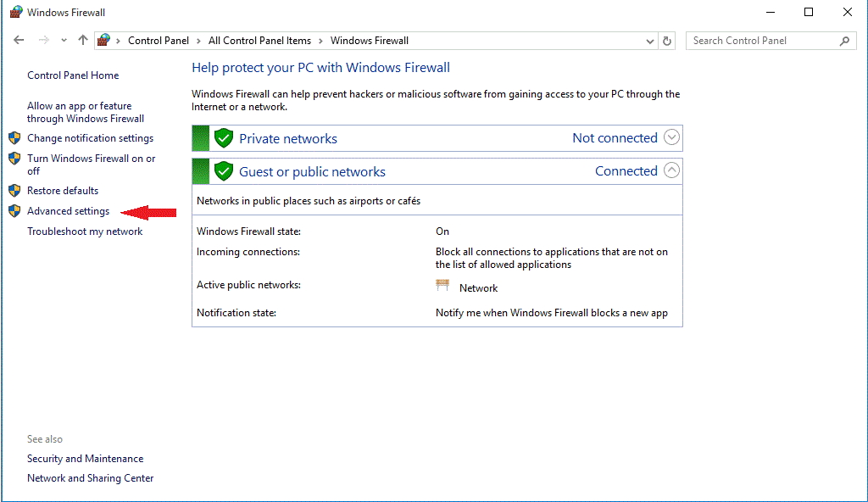
Task: Click the up-one-level arrow in navigation bar
Action: 81,40
